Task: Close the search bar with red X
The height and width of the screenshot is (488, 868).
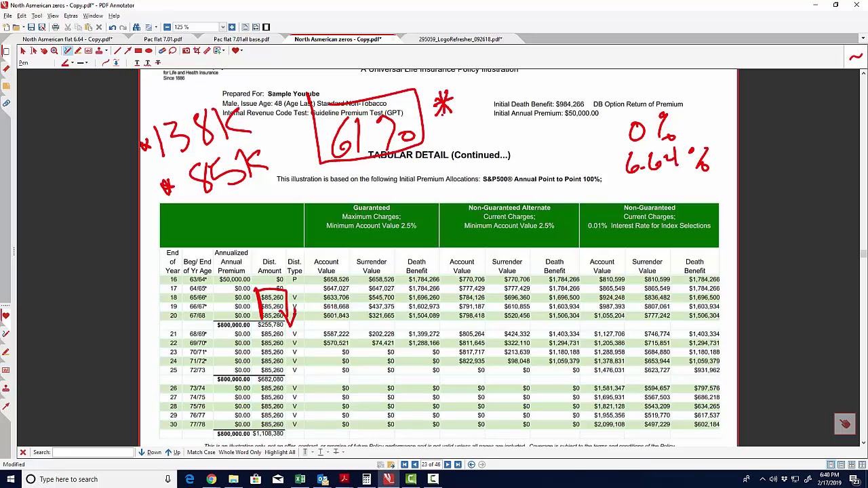Action: [22, 452]
